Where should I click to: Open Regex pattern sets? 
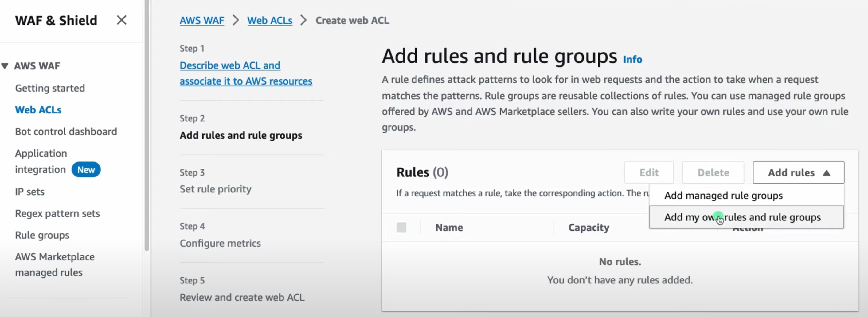point(57,213)
